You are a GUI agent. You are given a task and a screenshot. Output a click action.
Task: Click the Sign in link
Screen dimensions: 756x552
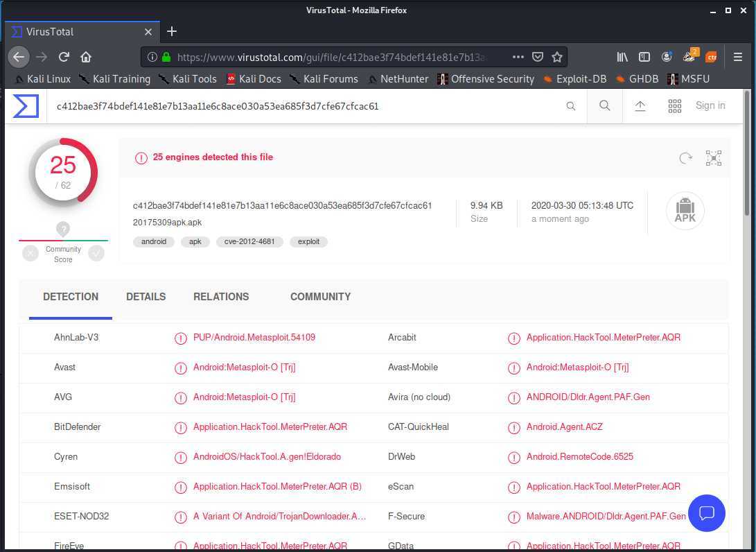coord(710,105)
